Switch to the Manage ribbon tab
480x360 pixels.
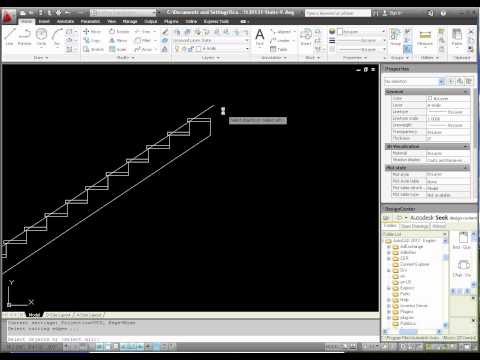tap(130, 21)
